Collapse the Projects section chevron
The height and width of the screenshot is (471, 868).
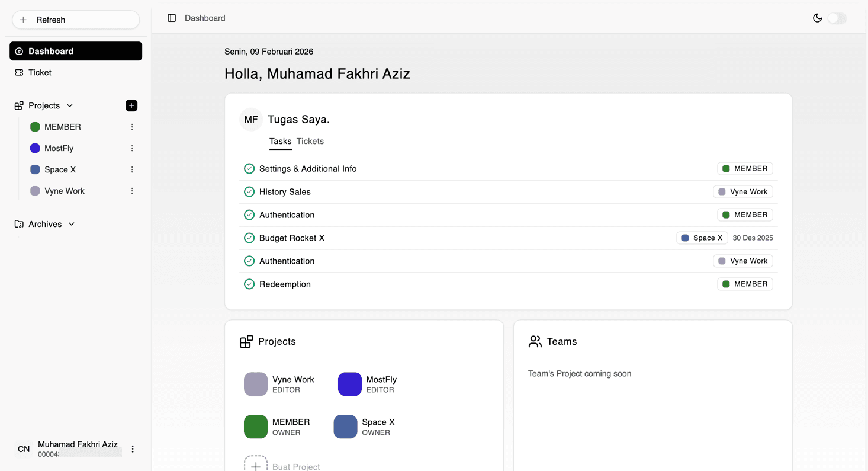click(70, 105)
